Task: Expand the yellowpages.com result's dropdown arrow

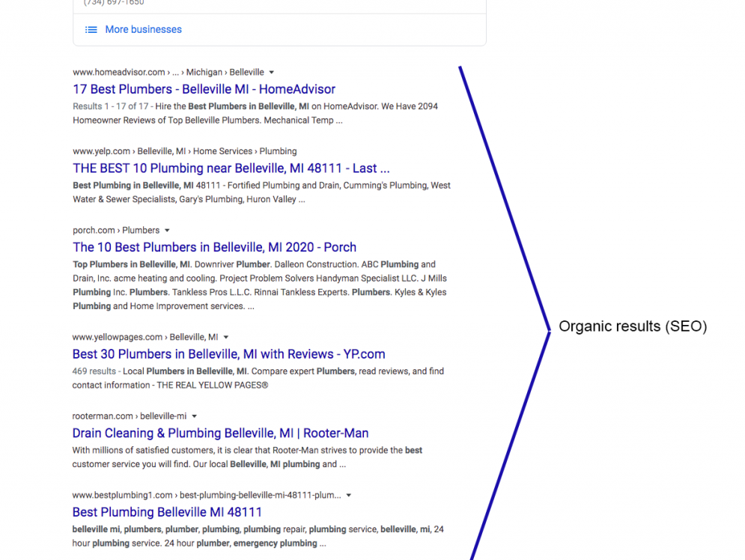Action: (x=225, y=337)
